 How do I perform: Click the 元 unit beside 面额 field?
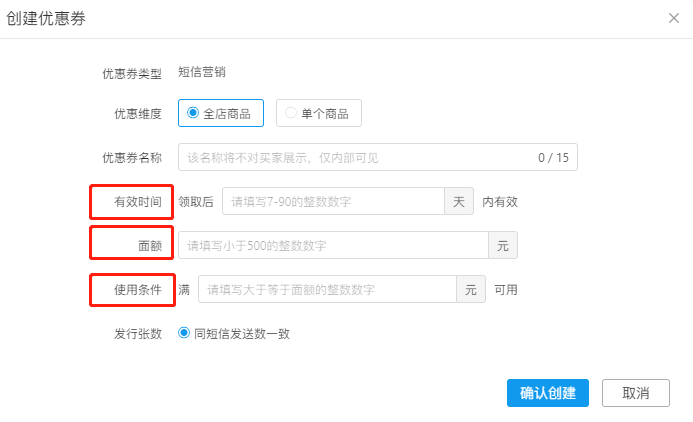[503, 245]
